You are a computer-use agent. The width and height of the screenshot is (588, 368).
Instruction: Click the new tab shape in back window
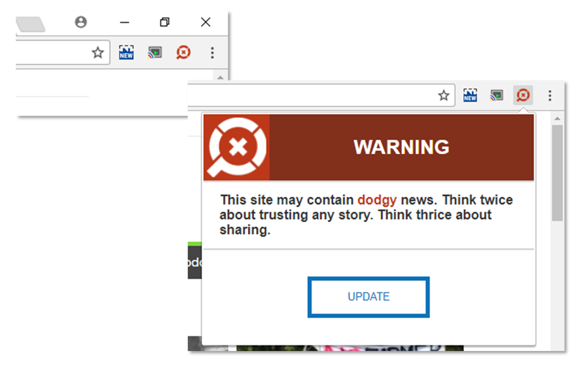click(30, 24)
